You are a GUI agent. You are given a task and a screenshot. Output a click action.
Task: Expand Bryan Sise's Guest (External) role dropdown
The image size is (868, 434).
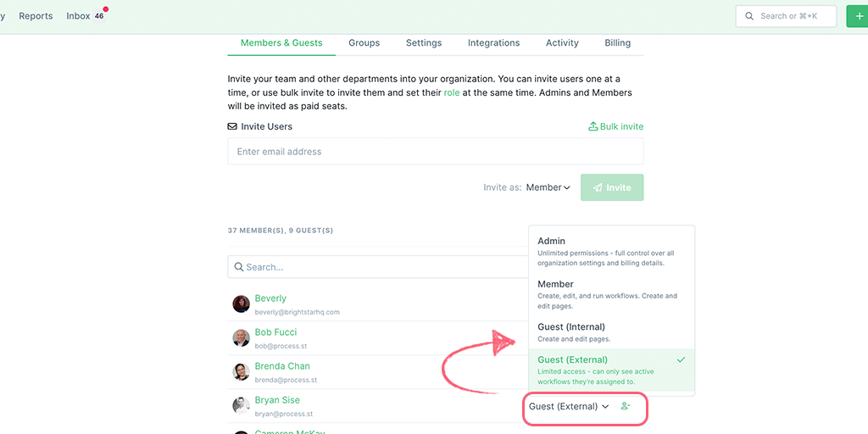pos(569,406)
